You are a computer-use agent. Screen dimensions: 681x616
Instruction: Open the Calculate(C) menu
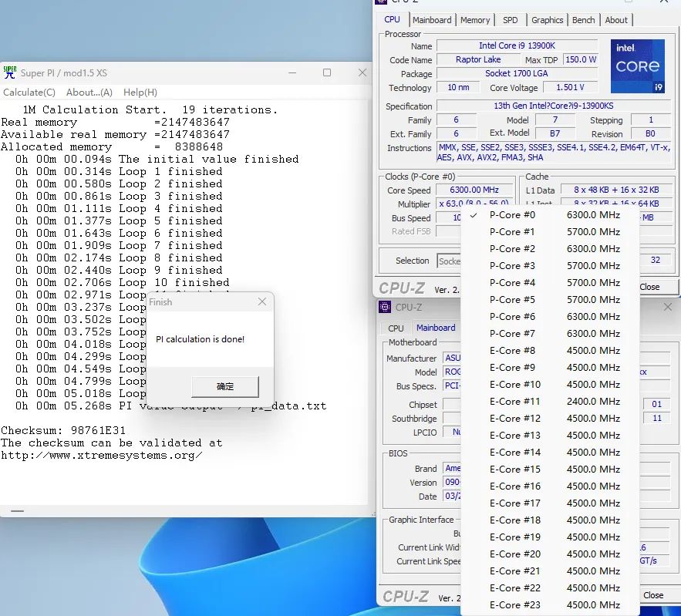coord(29,93)
